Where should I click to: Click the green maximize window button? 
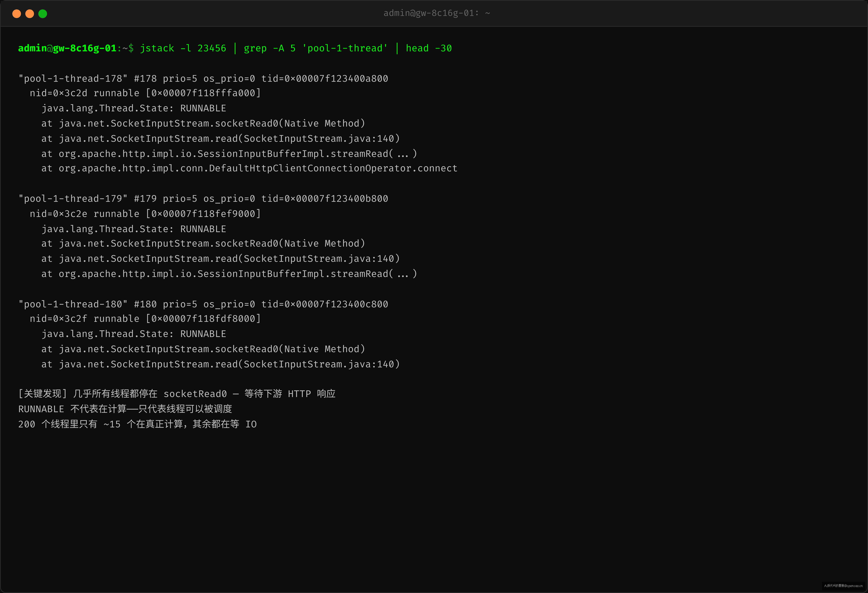pyautogui.click(x=42, y=14)
